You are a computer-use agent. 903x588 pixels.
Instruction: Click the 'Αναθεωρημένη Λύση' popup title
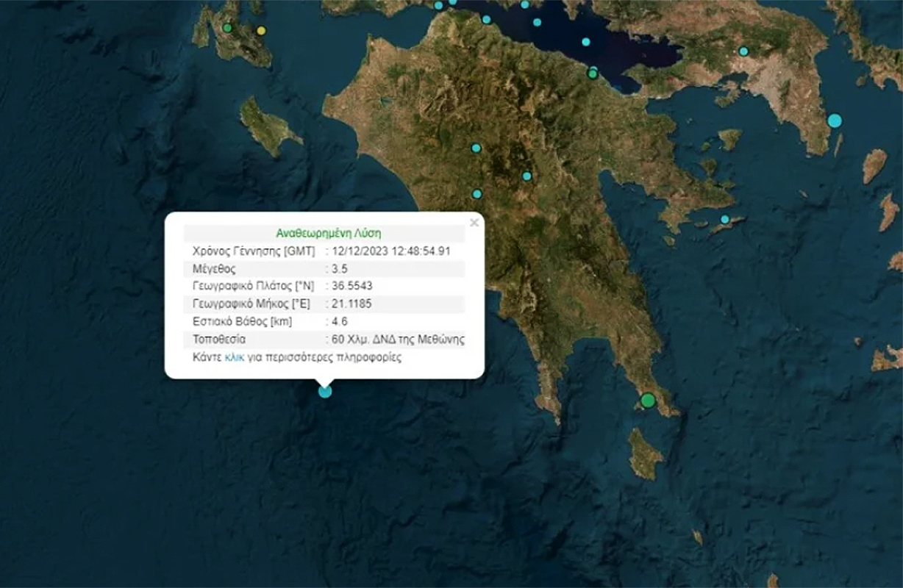click(329, 233)
